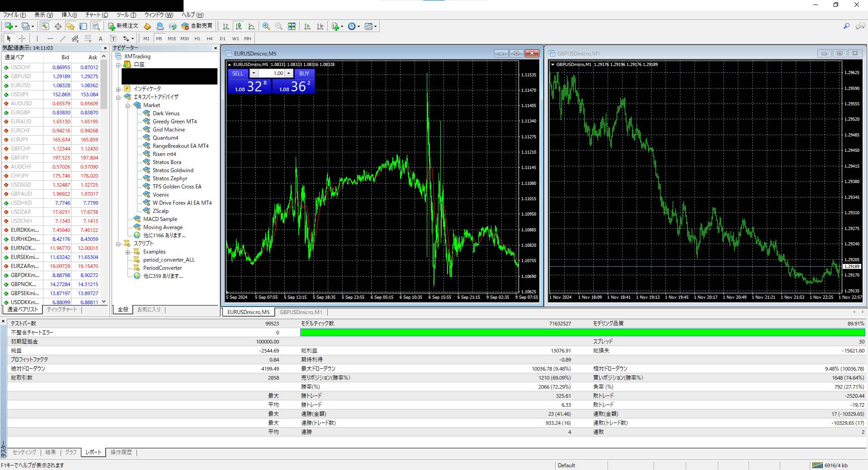Select USDJPY row in Market Watch

coord(51,94)
